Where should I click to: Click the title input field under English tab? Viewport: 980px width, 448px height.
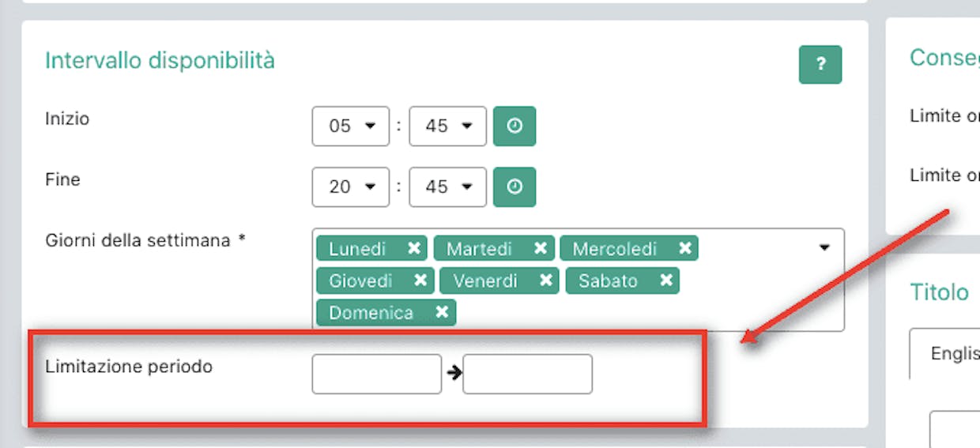(x=955, y=429)
